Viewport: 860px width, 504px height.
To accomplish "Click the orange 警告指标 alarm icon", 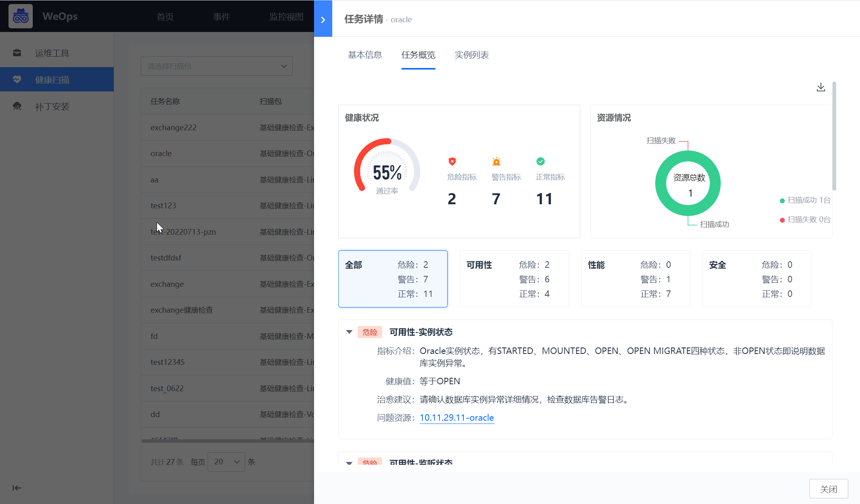I will [496, 161].
